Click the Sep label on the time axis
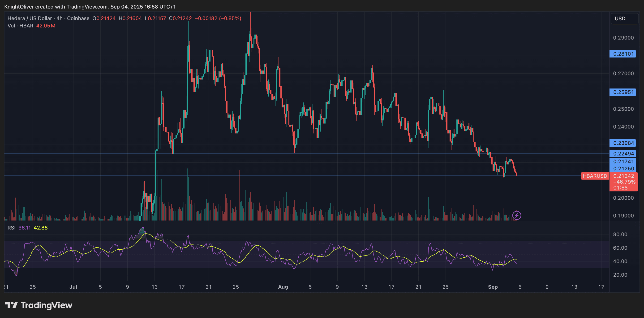 [493, 287]
